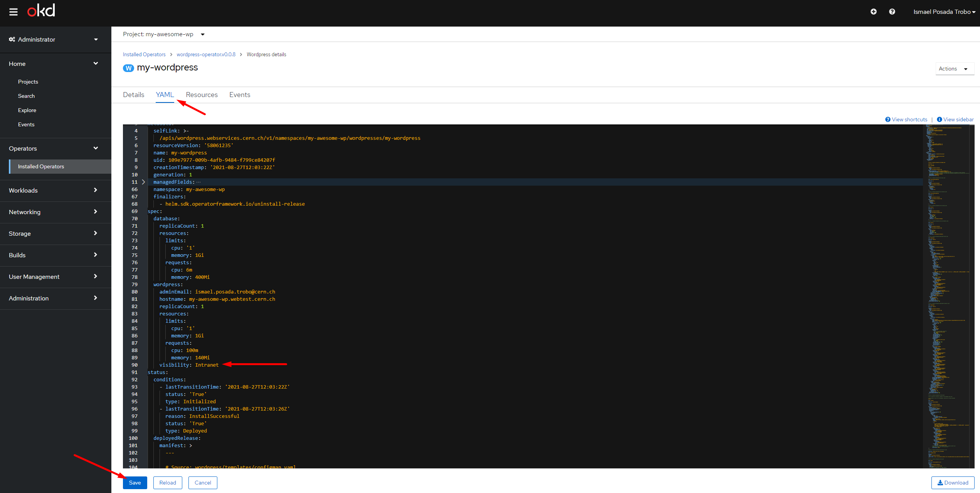The image size is (980, 493).
Task: Collapse the Home navigation section
Action: pos(53,64)
